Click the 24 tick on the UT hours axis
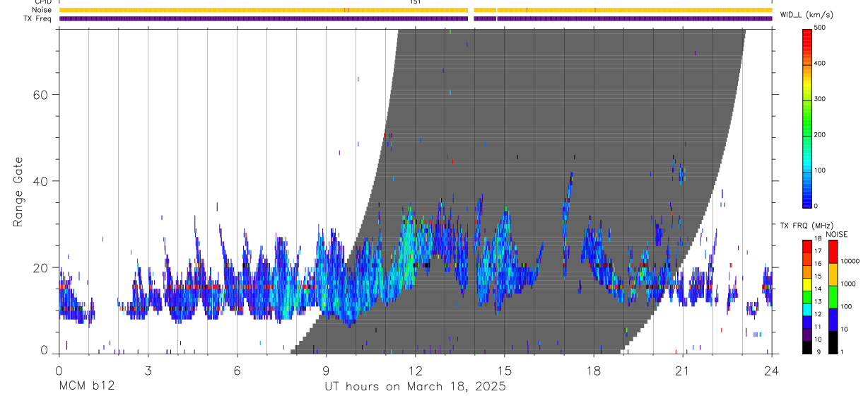The width and height of the screenshot is (868, 401). (772, 370)
